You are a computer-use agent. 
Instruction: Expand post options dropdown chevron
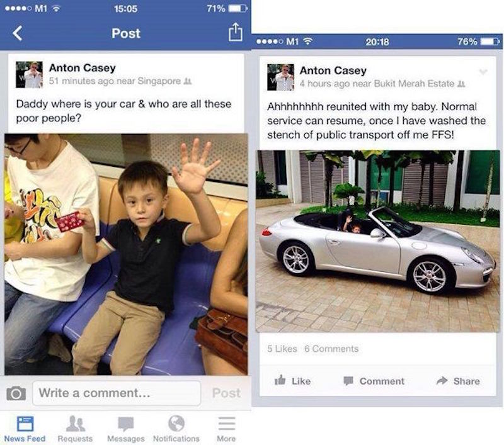coord(483,72)
